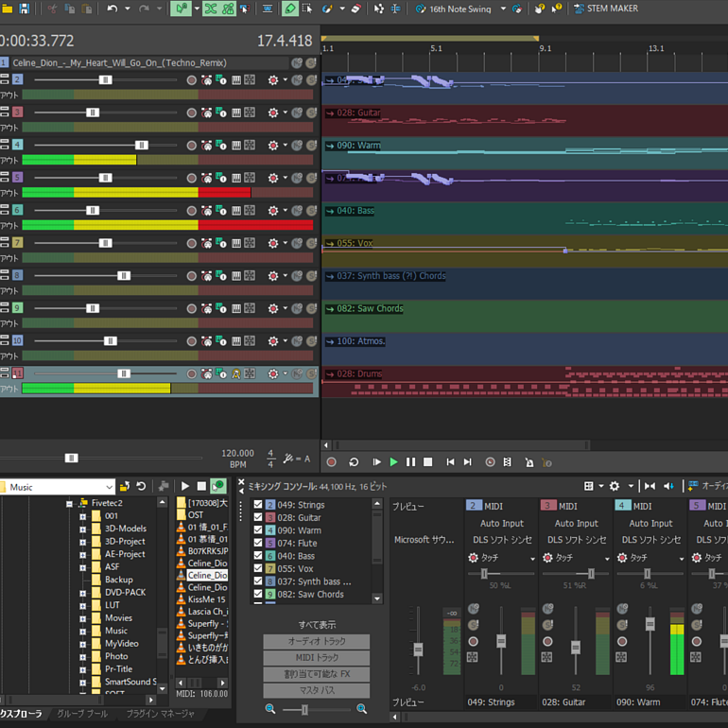Click automation settings gear on track 5

273,178
